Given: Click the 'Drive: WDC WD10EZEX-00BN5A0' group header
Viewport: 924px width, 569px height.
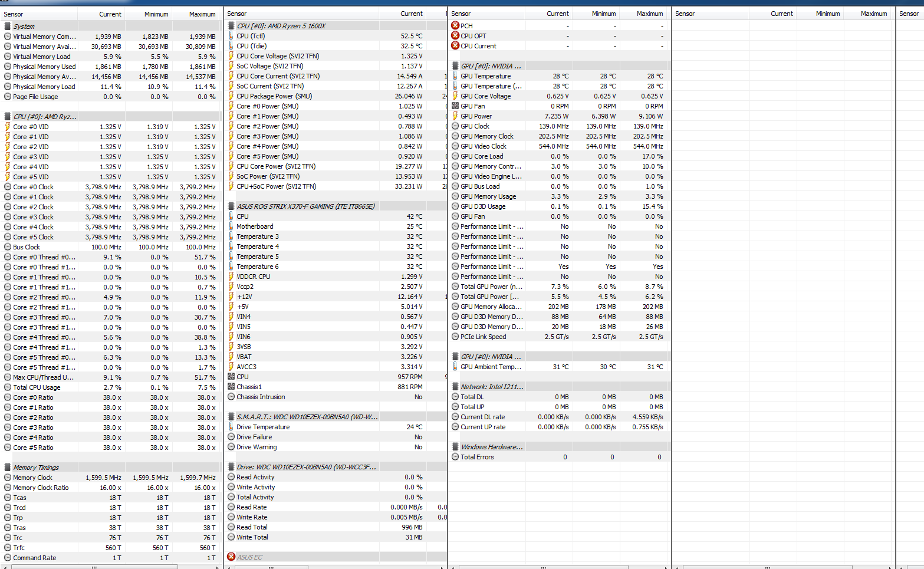Looking at the screenshot, I should coord(306,467).
